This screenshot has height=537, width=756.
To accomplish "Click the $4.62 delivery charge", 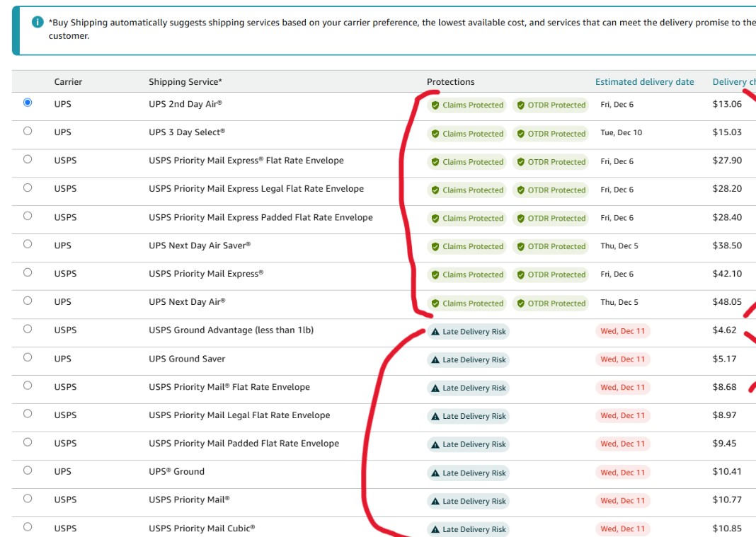I will pos(724,330).
